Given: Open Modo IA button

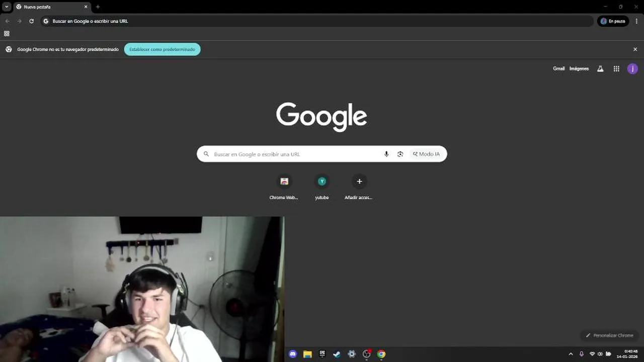Looking at the screenshot, I should [x=426, y=154].
